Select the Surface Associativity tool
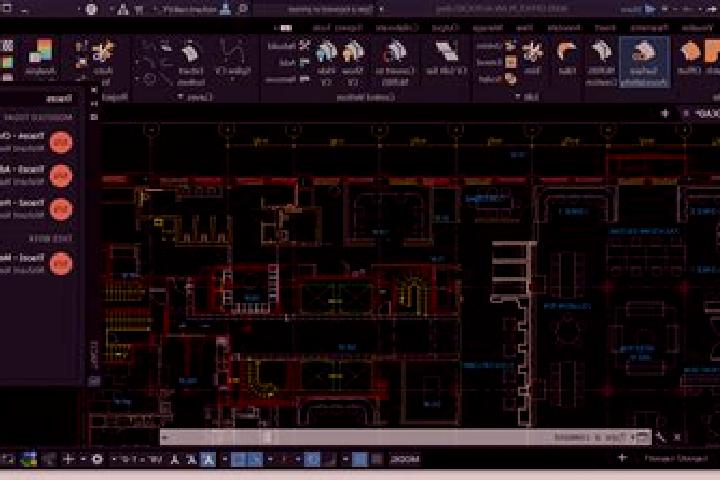The image size is (720, 480). 644,62
